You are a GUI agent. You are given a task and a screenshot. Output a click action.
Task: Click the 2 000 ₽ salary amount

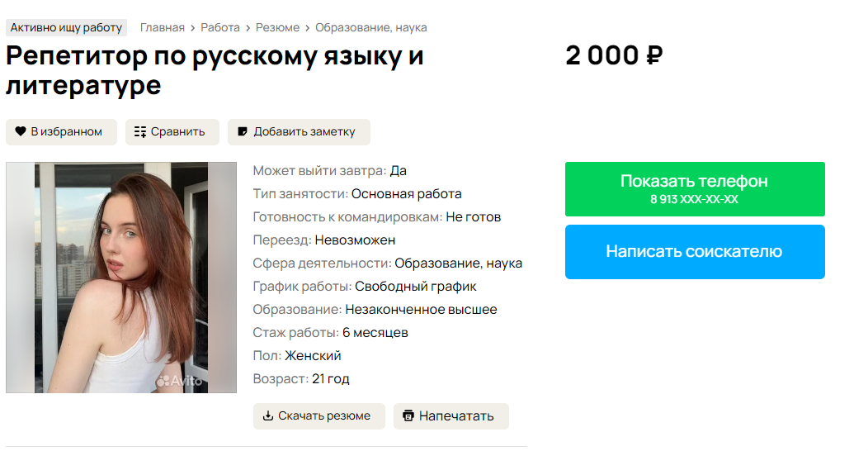point(614,56)
